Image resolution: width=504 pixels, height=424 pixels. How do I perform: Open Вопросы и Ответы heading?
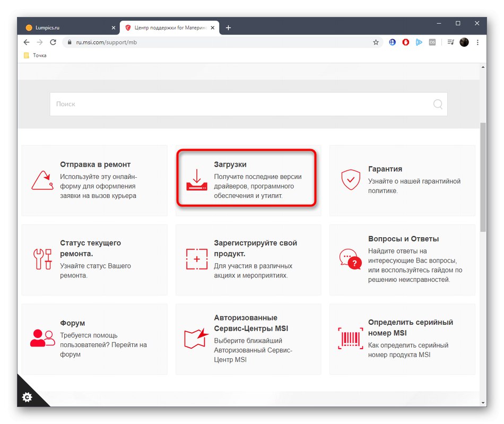(403, 238)
